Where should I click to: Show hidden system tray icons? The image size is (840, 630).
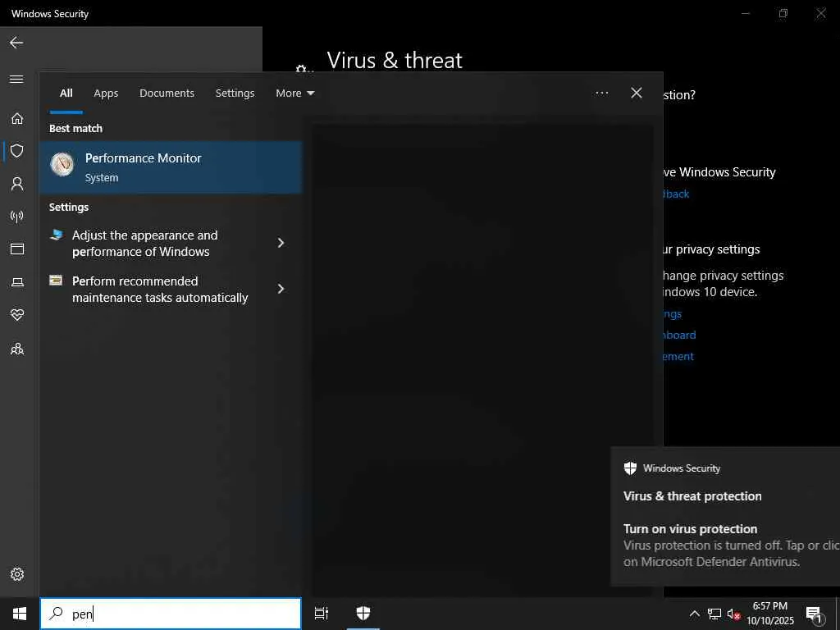pyautogui.click(x=694, y=614)
